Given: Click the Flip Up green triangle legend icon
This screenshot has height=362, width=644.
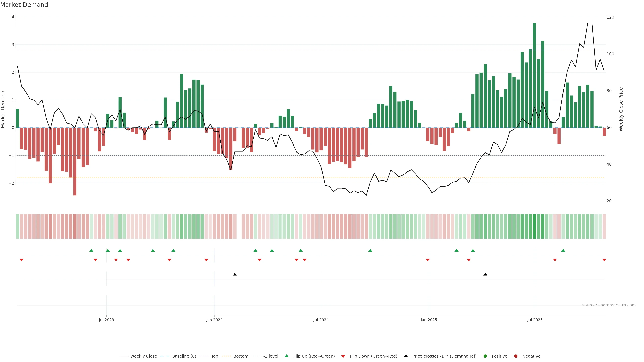Looking at the screenshot, I should coord(286,356).
